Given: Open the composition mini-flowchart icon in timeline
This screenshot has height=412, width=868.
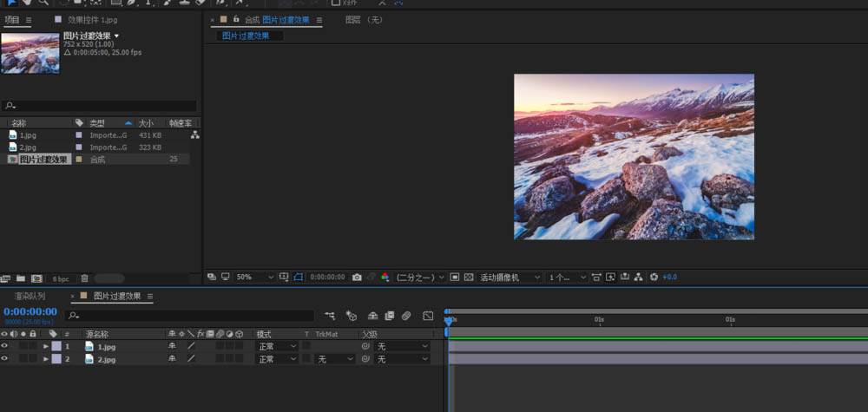Looking at the screenshot, I should (x=330, y=316).
